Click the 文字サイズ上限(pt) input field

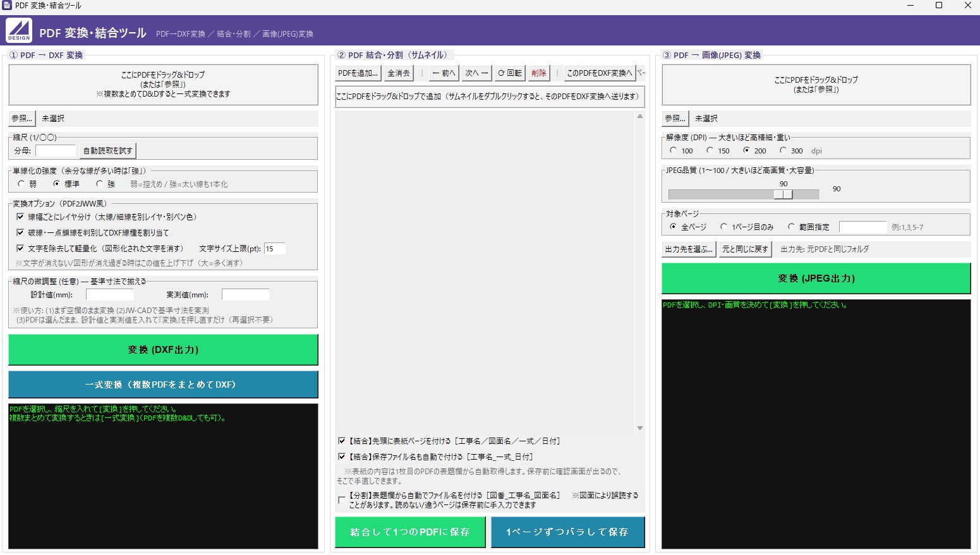274,249
